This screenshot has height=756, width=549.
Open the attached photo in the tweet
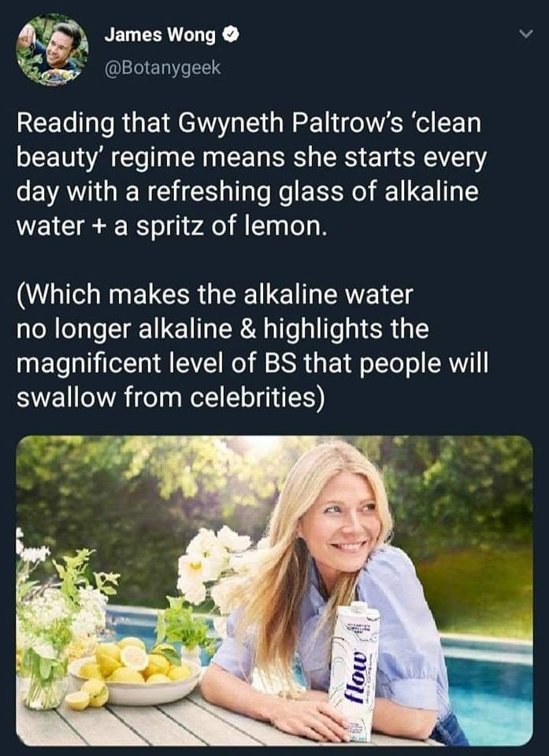[x=274, y=591]
